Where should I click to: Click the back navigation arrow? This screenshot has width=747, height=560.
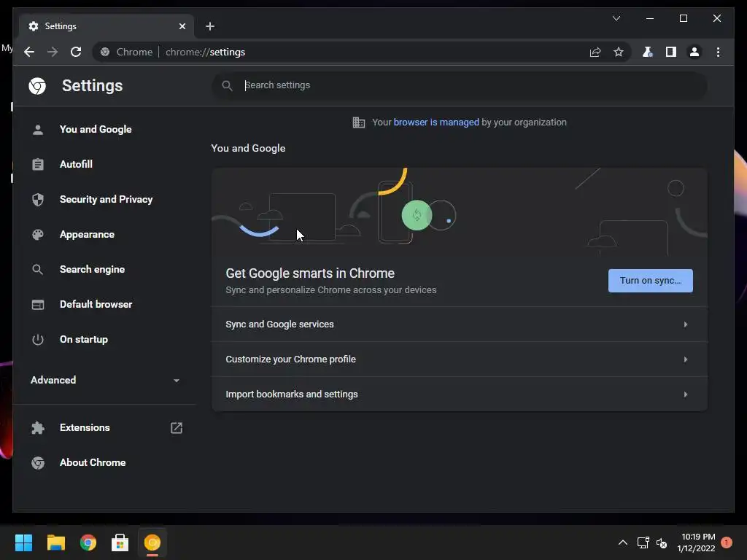point(29,52)
